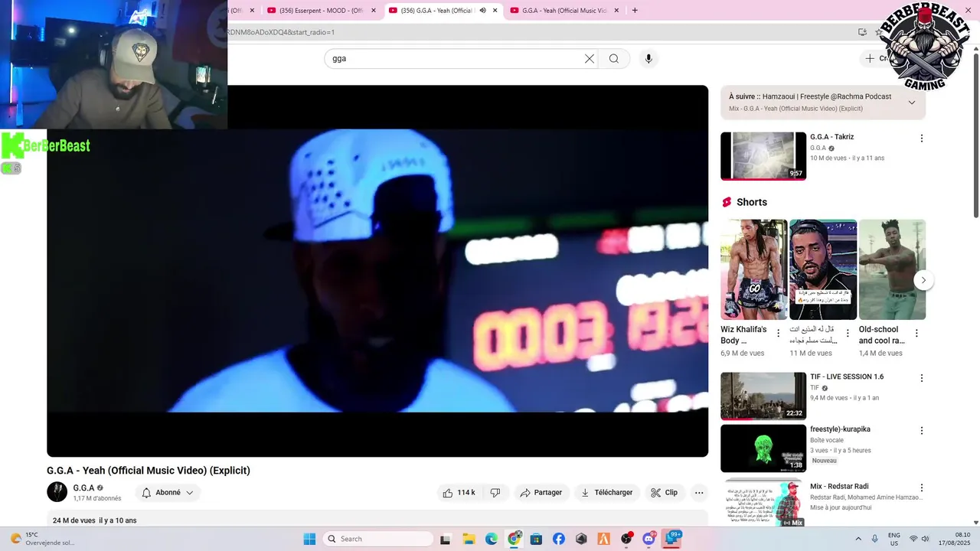
Task: Show hidden system tray icons chevron
Action: (x=857, y=539)
